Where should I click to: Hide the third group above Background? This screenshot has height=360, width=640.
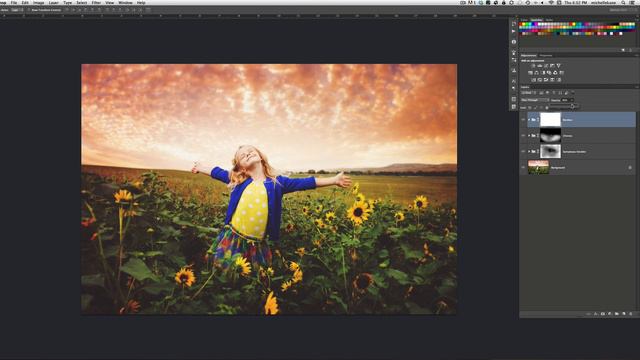523,151
